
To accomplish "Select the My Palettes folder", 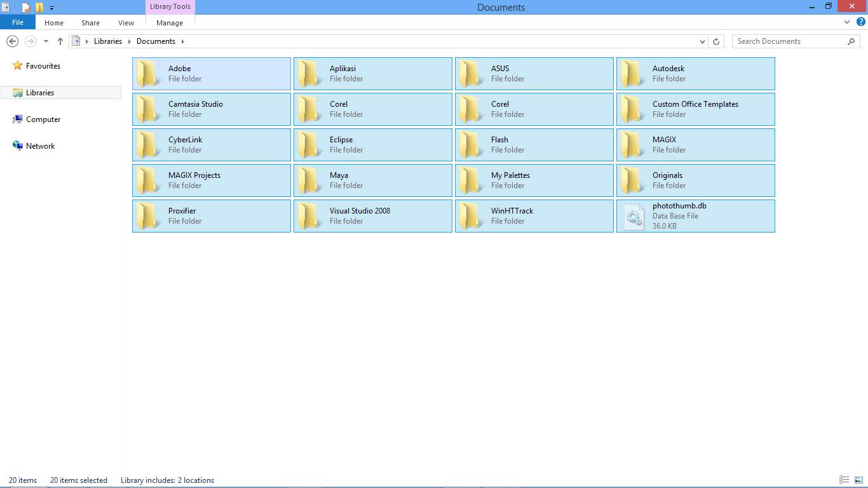I will [534, 180].
